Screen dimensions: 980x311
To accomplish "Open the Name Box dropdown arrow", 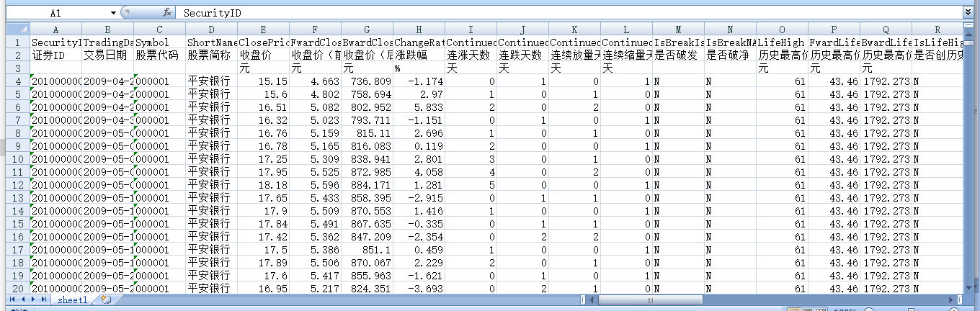I will (x=113, y=13).
